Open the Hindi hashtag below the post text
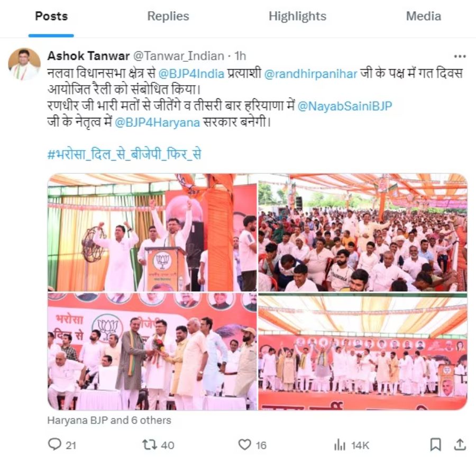 [x=124, y=154]
